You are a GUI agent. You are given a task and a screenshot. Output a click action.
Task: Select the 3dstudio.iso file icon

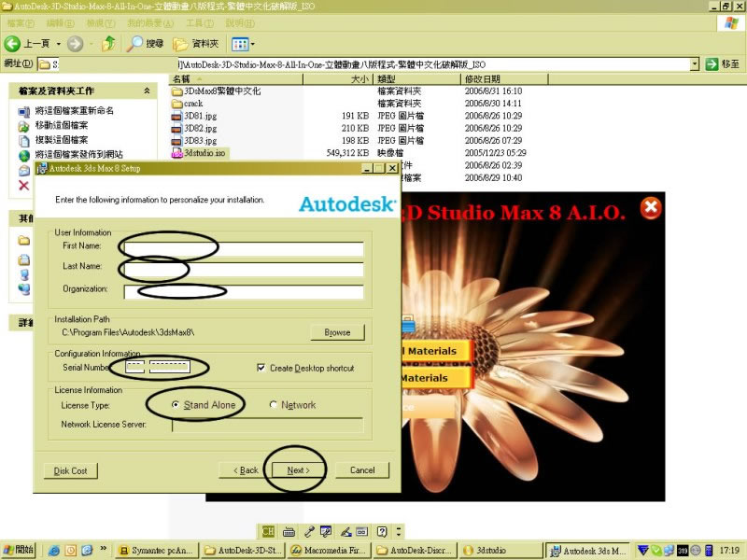pyautogui.click(x=177, y=152)
